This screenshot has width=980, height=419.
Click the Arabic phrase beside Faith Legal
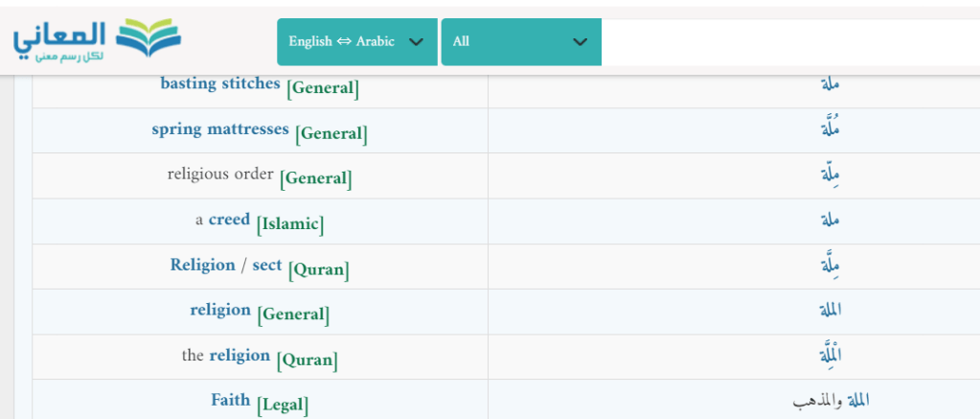tap(832, 401)
